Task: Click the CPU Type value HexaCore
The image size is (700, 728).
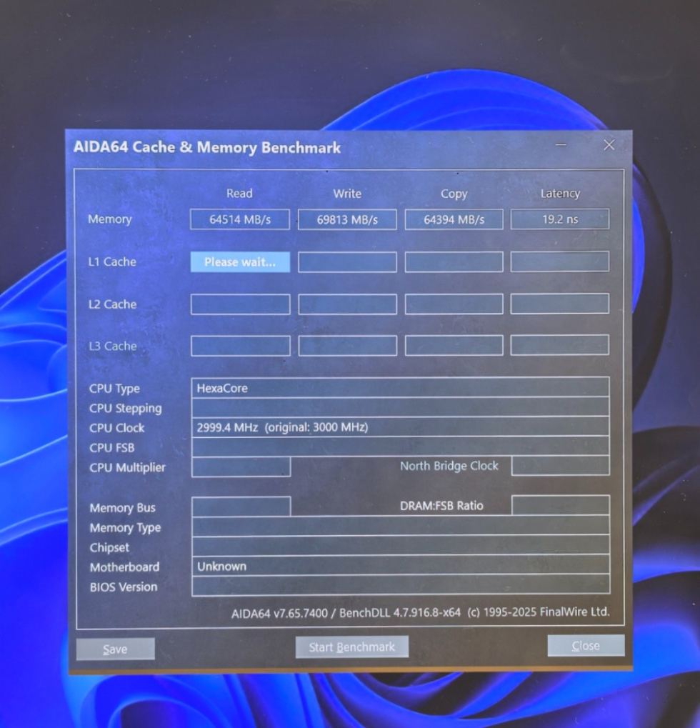Action: pyautogui.click(x=401, y=388)
